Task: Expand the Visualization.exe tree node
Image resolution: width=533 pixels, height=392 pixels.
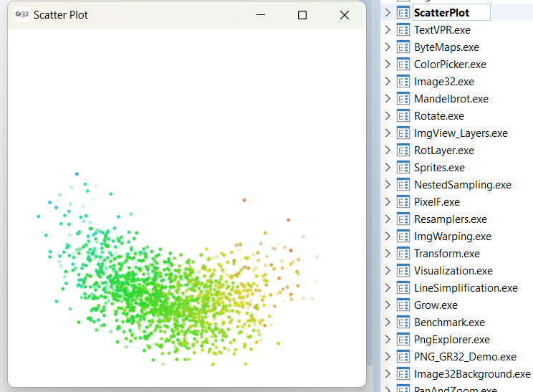Action: (x=388, y=271)
